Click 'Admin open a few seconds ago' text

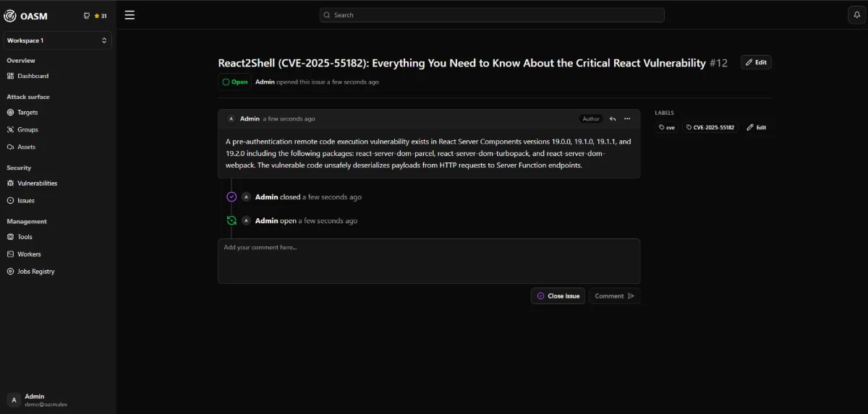(x=306, y=220)
